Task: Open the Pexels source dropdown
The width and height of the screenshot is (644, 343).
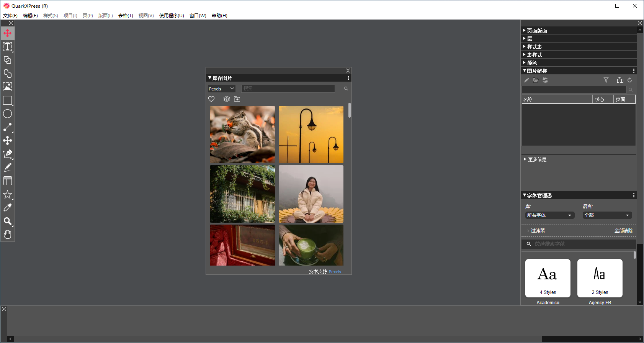Action: coord(221,89)
